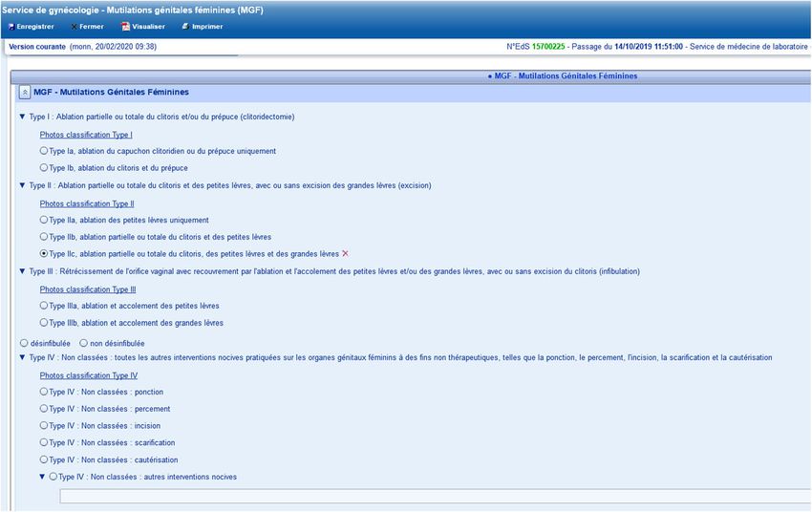Select Type IV scarification radio button
The height and width of the screenshot is (512, 812).
pos(44,442)
